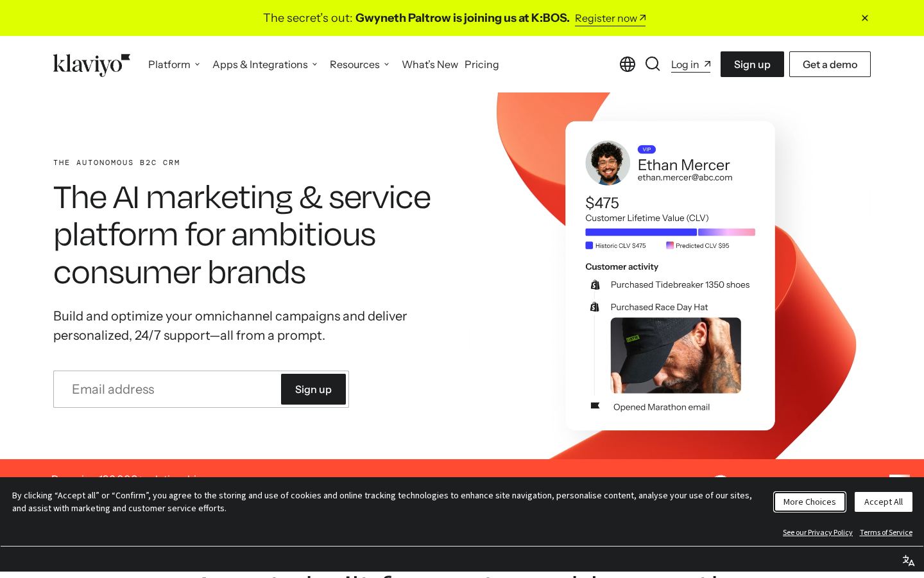924x578 pixels.
Task: Click the Historic CLV blue bar
Action: click(x=641, y=232)
